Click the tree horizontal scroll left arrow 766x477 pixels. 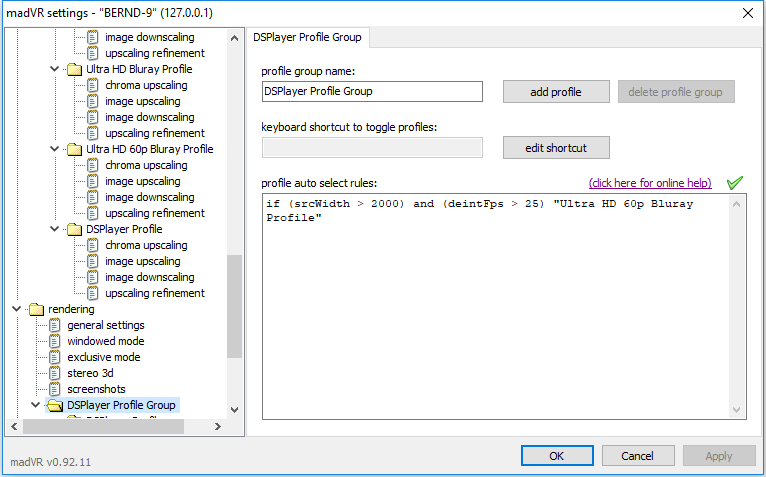point(15,427)
